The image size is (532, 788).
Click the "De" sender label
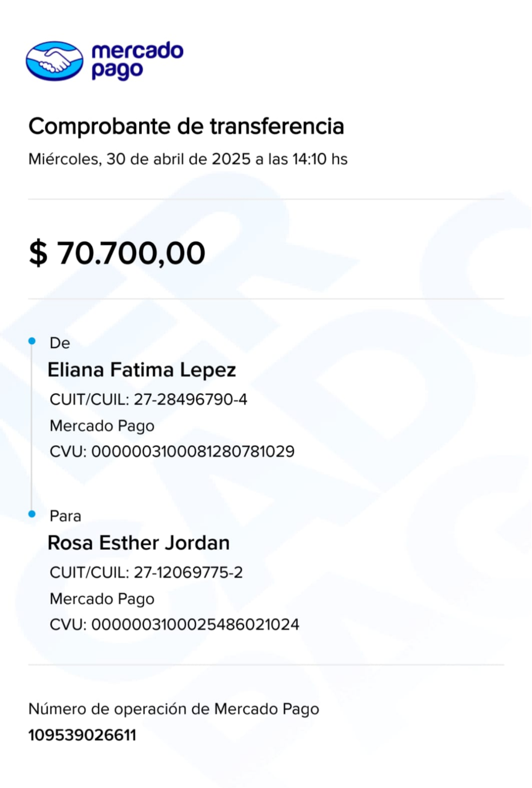click(x=60, y=343)
